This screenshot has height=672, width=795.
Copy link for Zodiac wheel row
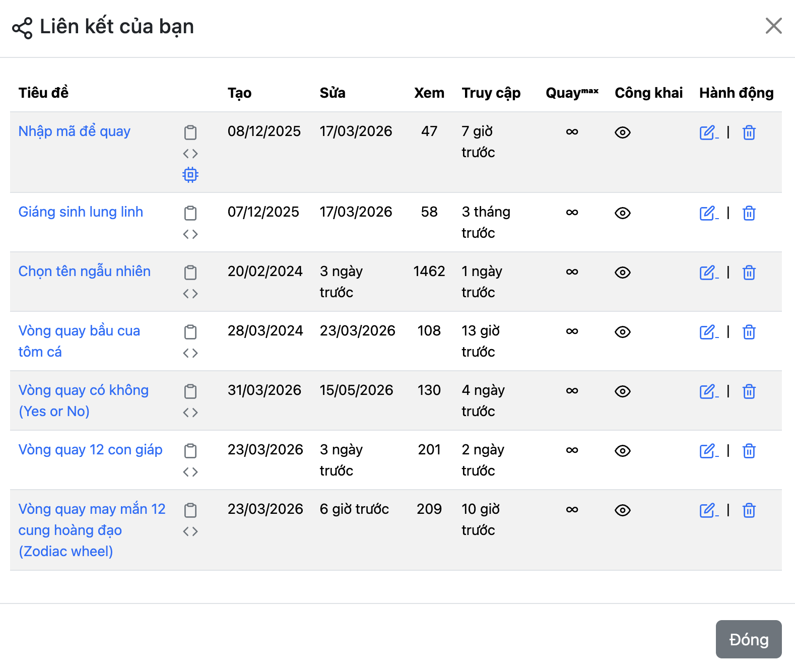(x=190, y=510)
